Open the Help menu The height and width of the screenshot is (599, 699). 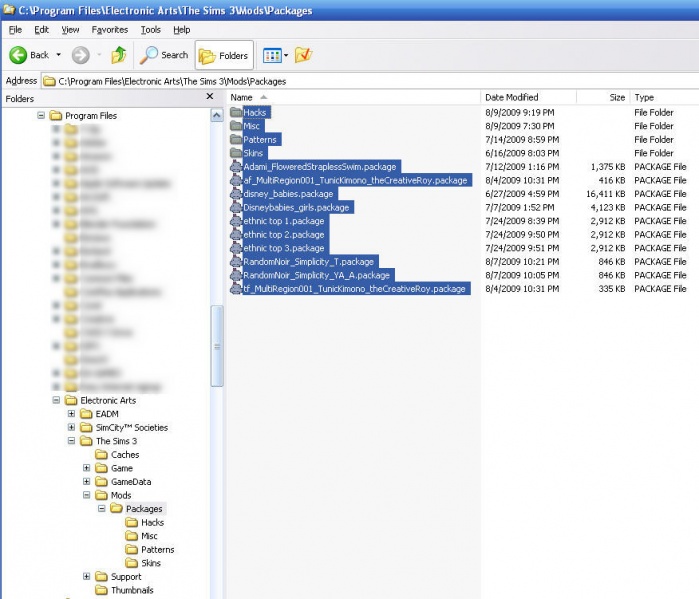(181, 30)
